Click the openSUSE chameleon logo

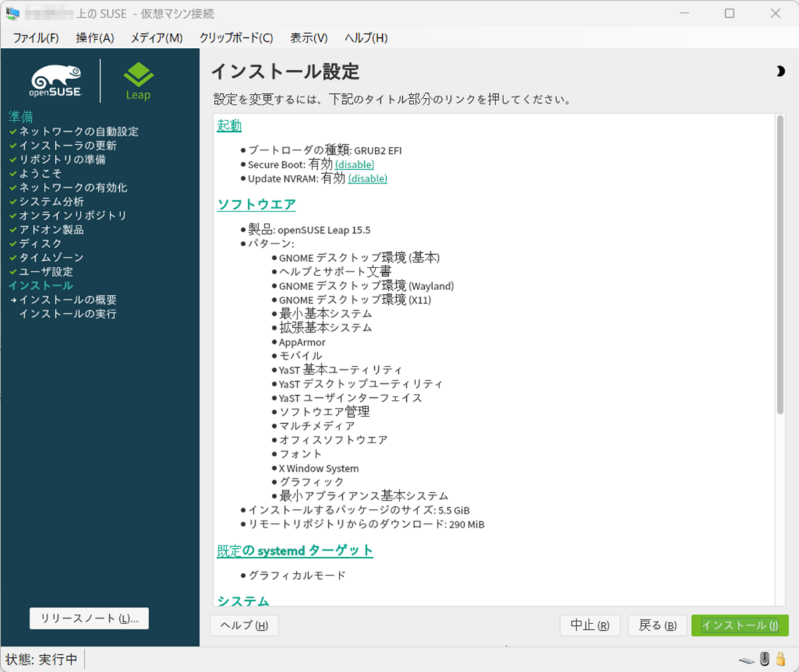coord(57,81)
